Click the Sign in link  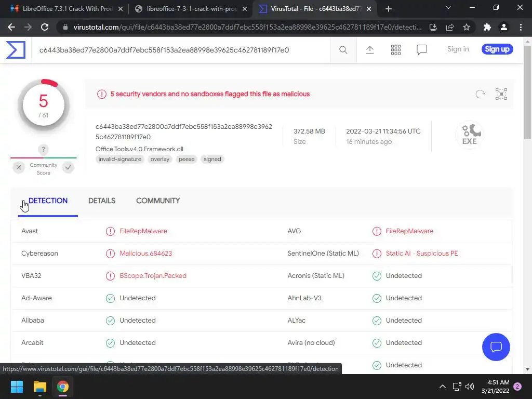tap(458, 49)
